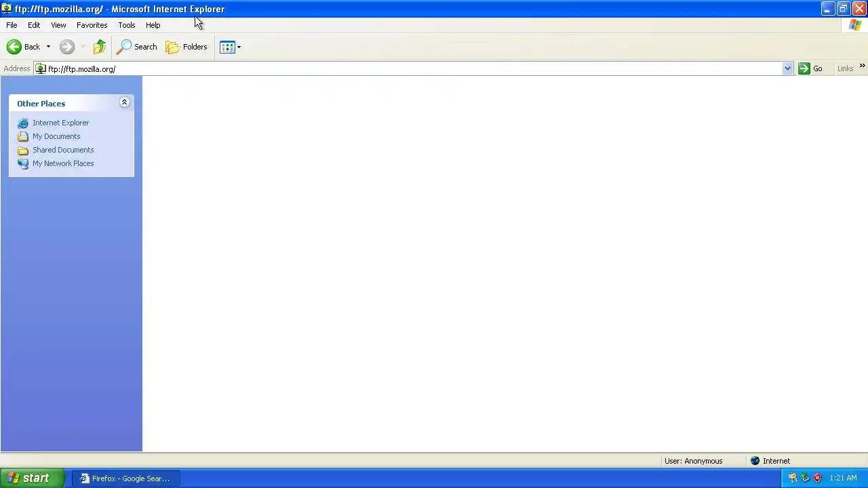Click the FTP site icon in address bar
Image resolution: width=868 pixels, height=488 pixels.
tap(41, 68)
